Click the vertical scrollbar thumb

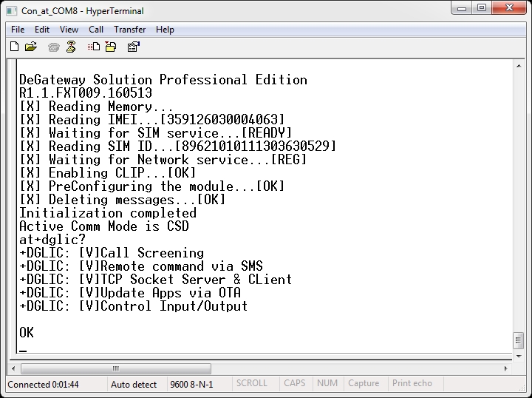(519, 340)
